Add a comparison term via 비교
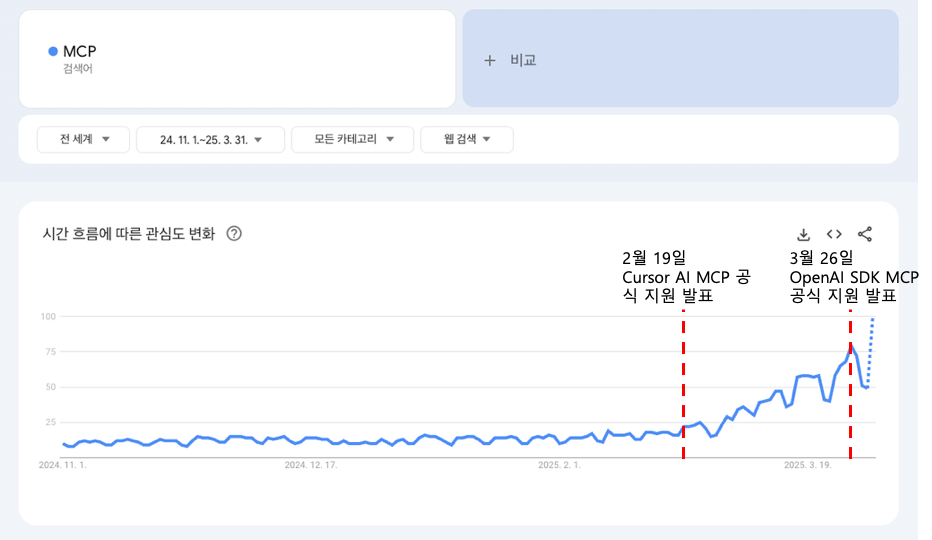Image resolution: width=932 pixels, height=540 pixels. (510, 60)
